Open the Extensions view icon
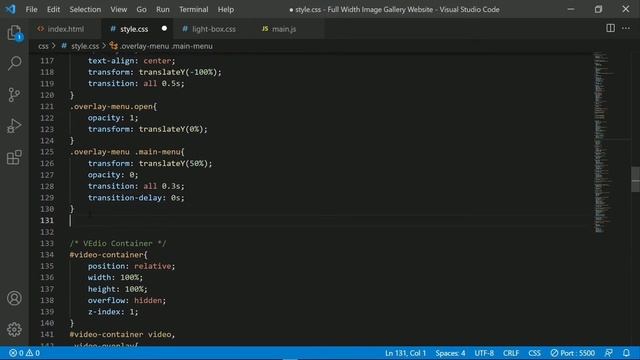This screenshot has width=640, height=360. point(14,157)
